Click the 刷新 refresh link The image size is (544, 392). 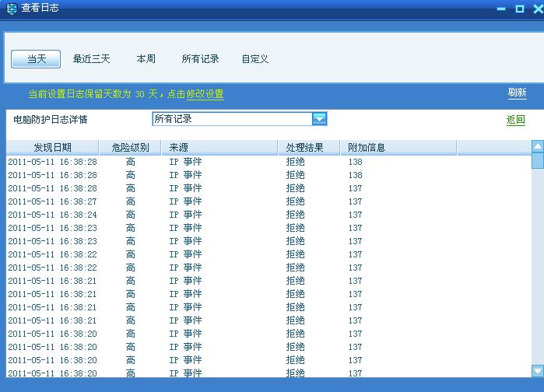coord(517,93)
